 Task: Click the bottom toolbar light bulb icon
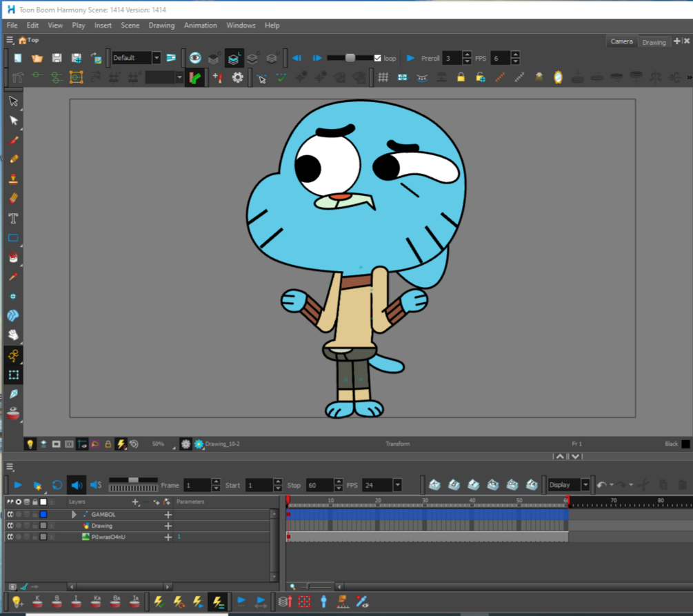click(17, 602)
